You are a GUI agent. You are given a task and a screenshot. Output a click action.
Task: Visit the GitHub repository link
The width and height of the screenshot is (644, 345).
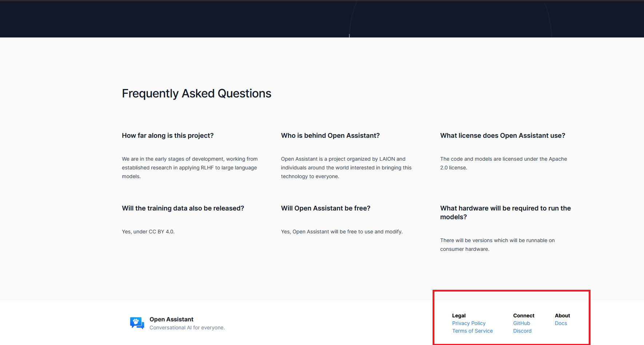(521, 323)
